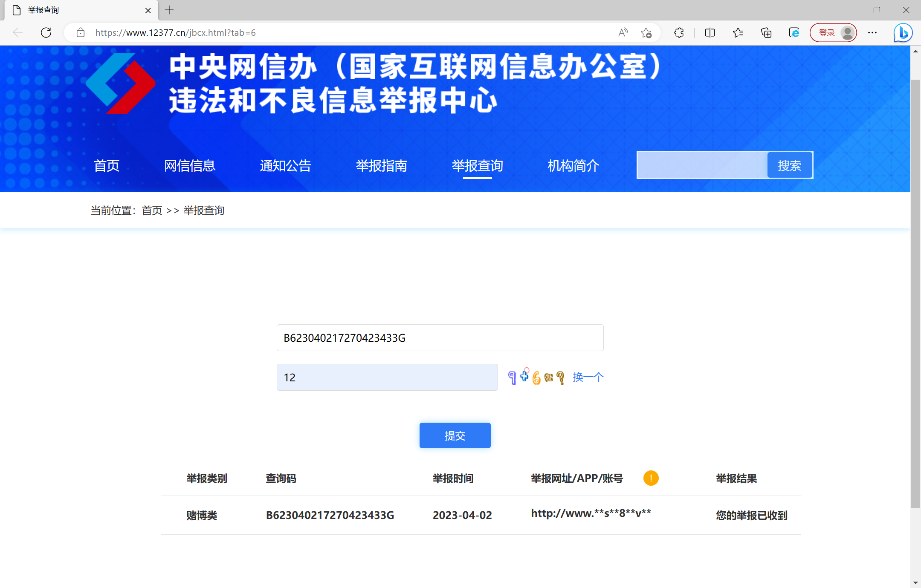Refresh the current page

(46, 32)
